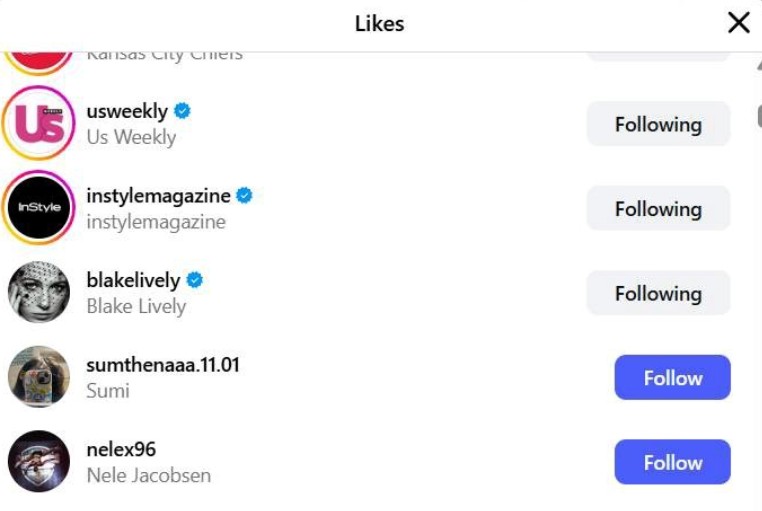This screenshot has width=762, height=511.
Task: Open the usweekly username link
Action: coord(127,111)
